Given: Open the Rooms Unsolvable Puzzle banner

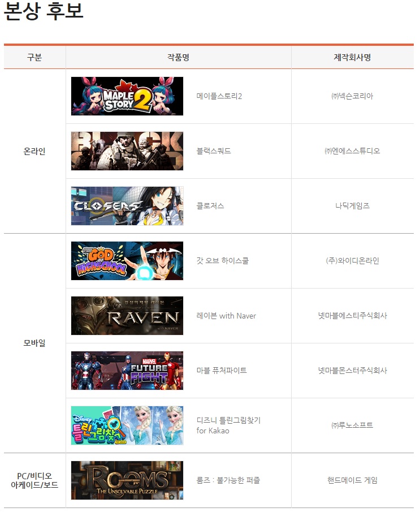Looking at the screenshot, I should 127,480.
